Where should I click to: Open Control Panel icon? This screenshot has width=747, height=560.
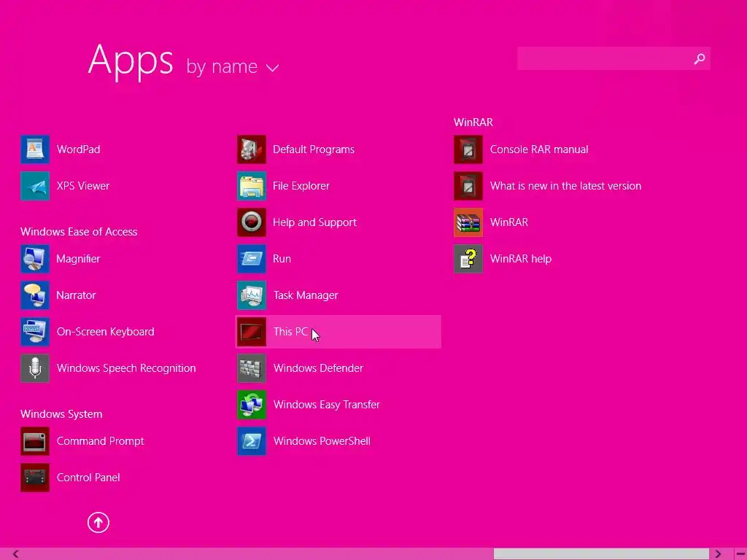(x=35, y=478)
